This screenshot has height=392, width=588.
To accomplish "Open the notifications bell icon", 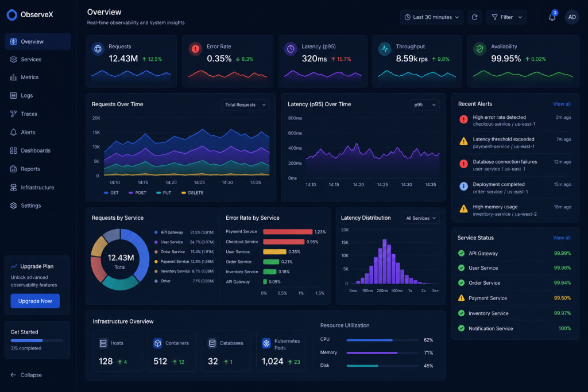I will point(552,17).
